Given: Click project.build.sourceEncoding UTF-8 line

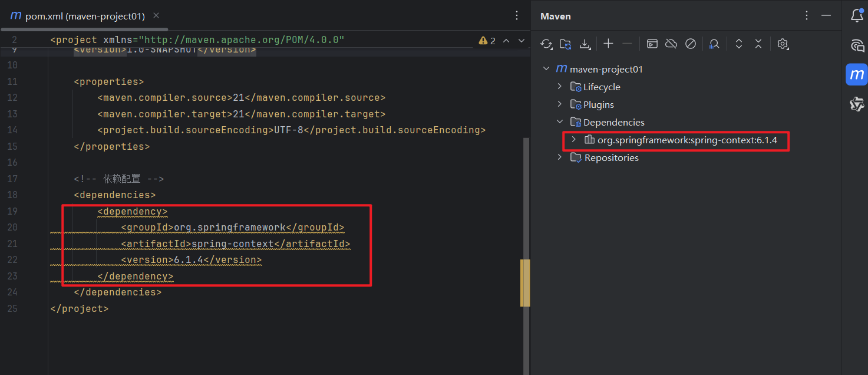Looking at the screenshot, I should coord(292,130).
